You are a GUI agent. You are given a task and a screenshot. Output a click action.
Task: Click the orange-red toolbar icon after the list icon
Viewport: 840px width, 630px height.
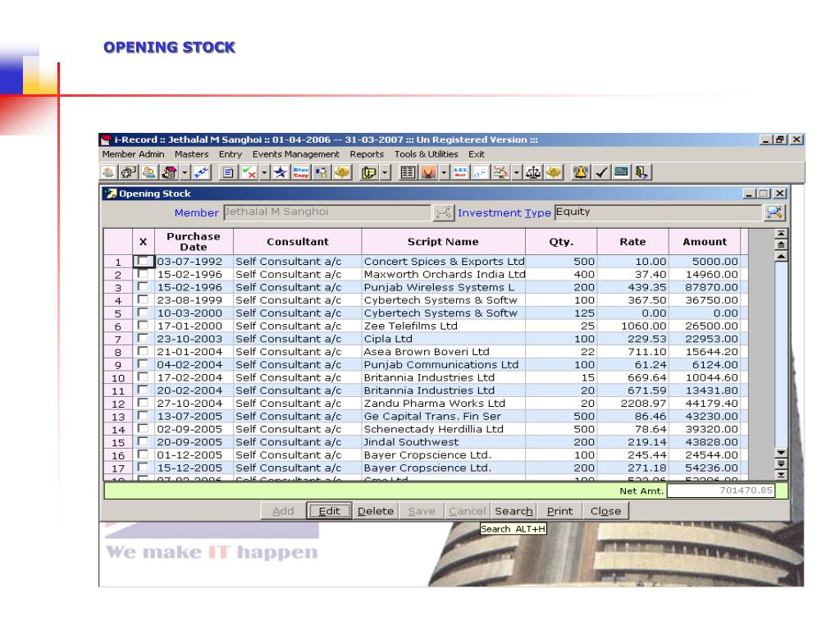(428, 172)
